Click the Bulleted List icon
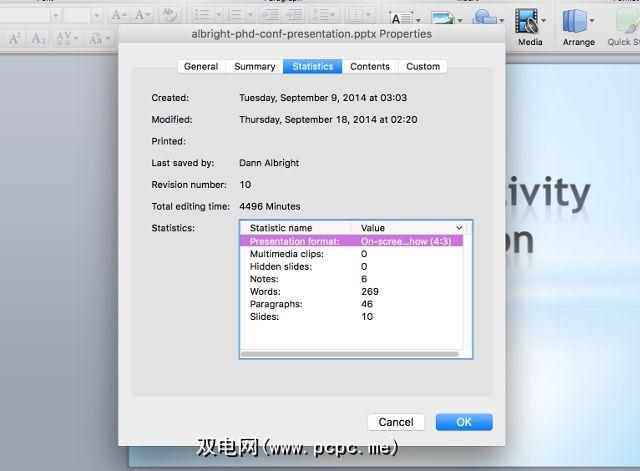640x471 pixels. click(202, 15)
